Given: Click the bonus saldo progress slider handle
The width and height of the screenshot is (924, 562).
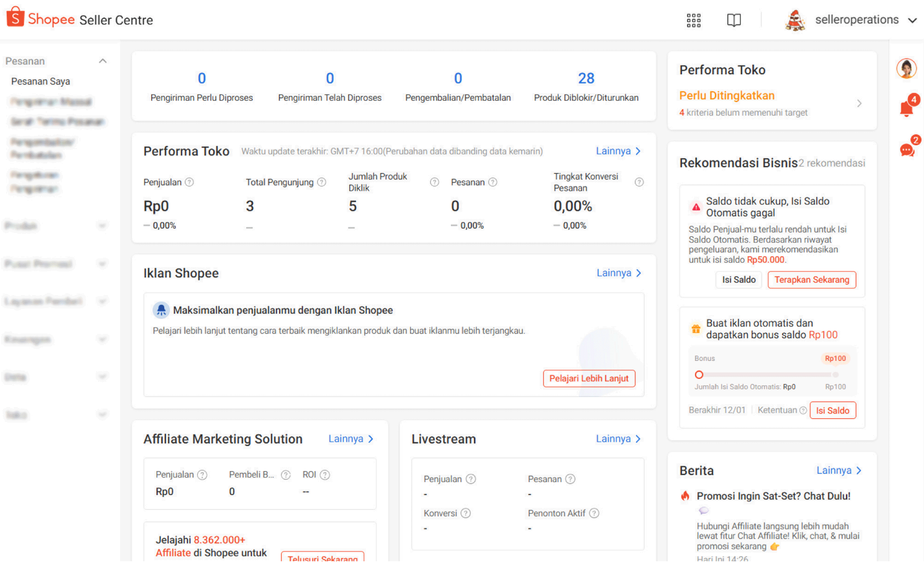Looking at the screenshot, I should click(699, 375).
